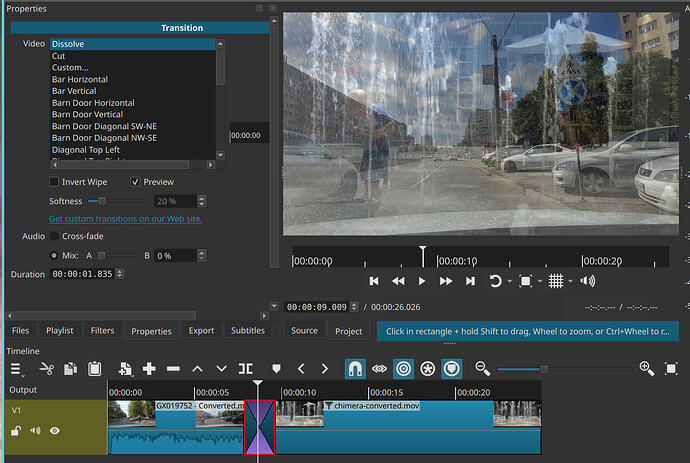This screenshot has width=690, height=463.
Task: Uncheck the Preview checkbox
Action: tap(135, 182)
